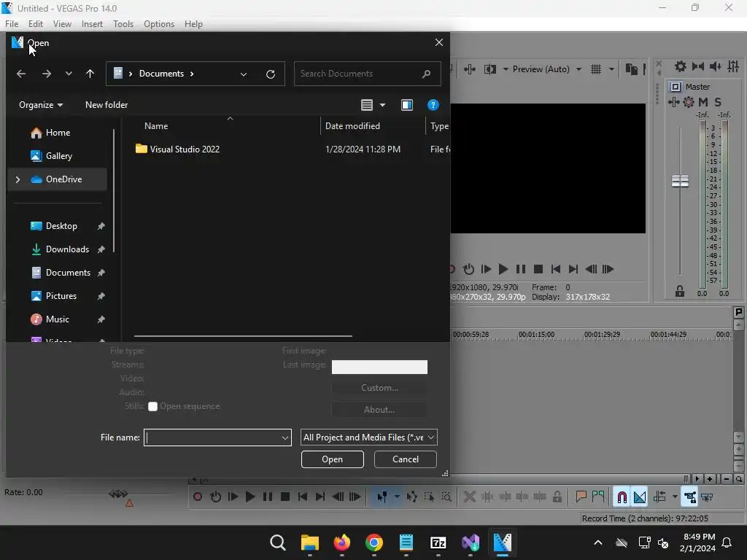Open Video Preview split screen view icon
This screenshot has height=560, width=747.
489,69
